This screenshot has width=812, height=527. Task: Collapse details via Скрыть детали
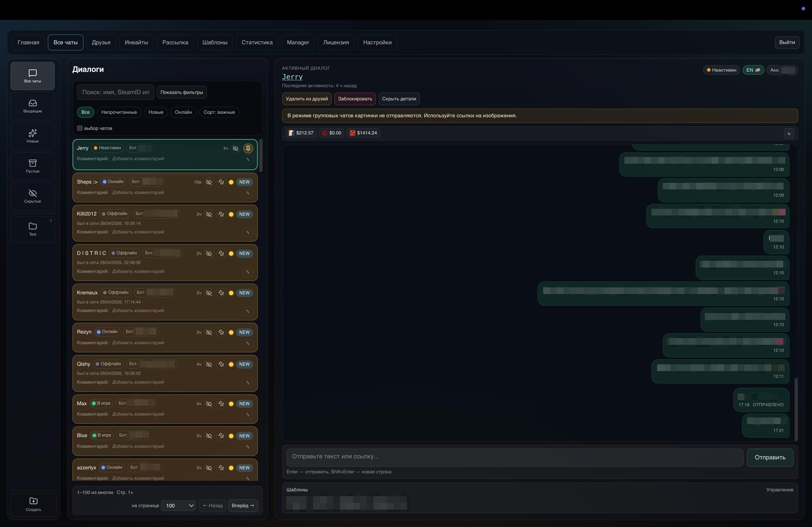point(399,99)
